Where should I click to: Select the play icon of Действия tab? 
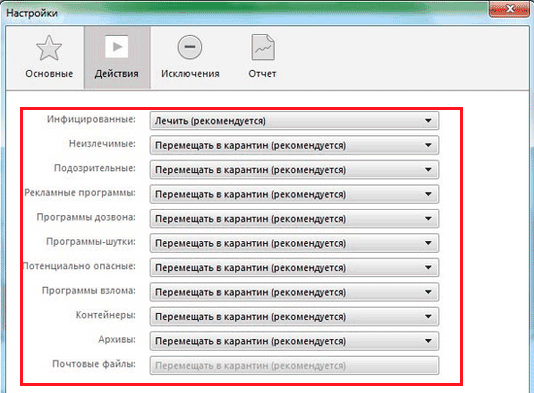pos(117,47)
